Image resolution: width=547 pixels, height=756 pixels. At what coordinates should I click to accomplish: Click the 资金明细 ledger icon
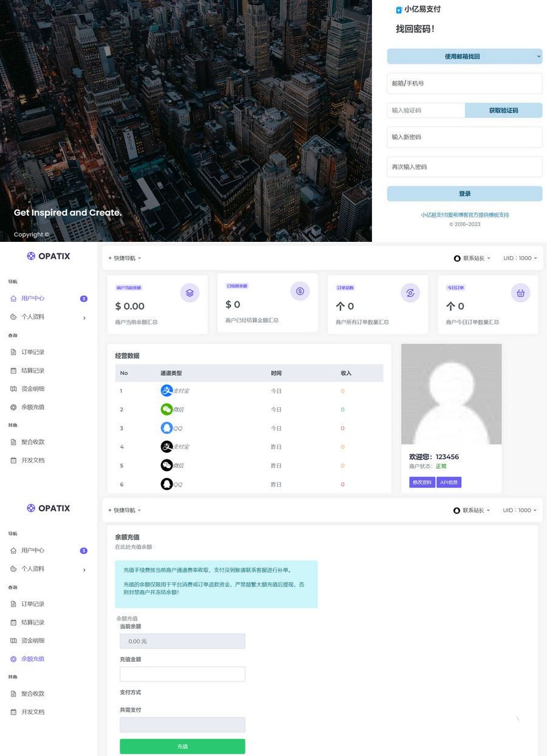[13, 388]
